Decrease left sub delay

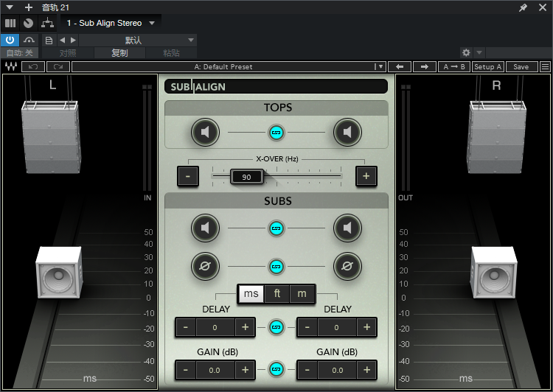point(186,327)
